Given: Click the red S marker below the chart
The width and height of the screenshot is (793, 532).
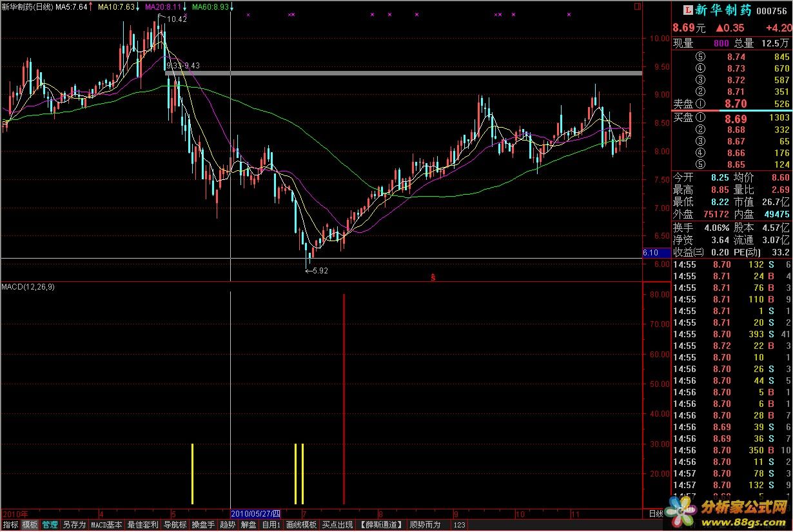Looking at the screenshot, I should tap(433, 278).
